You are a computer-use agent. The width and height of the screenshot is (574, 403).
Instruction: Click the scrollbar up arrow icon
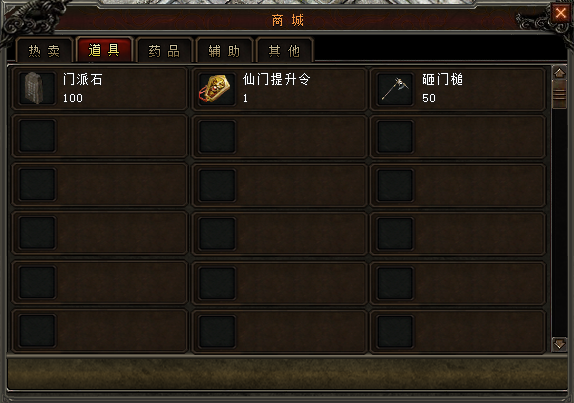pyautogui.click(x=559, y=73)
